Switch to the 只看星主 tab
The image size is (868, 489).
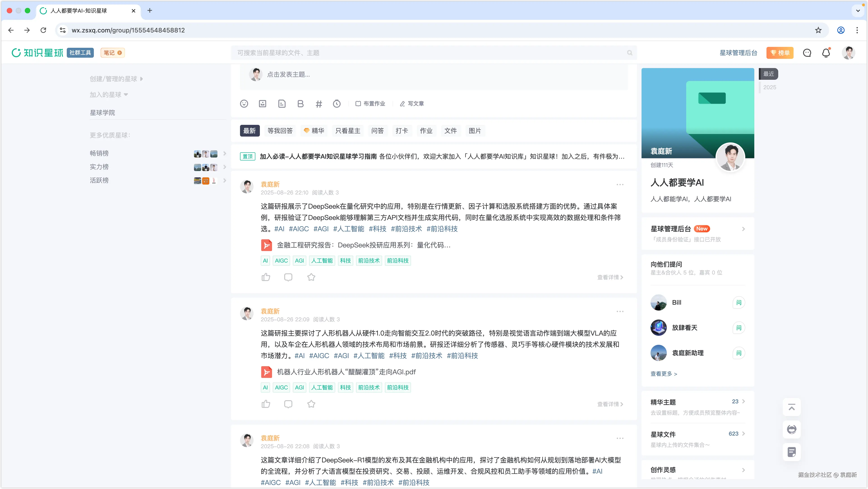(348, 130)
